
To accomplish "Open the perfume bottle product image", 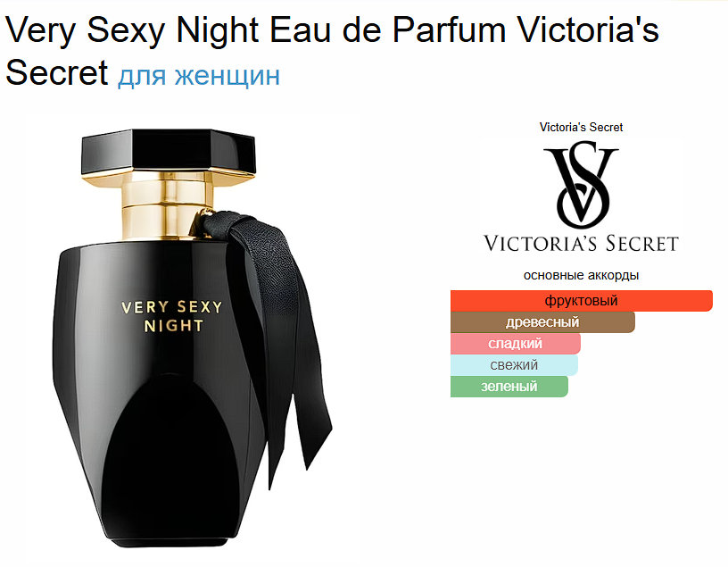I will click(192, 338).
